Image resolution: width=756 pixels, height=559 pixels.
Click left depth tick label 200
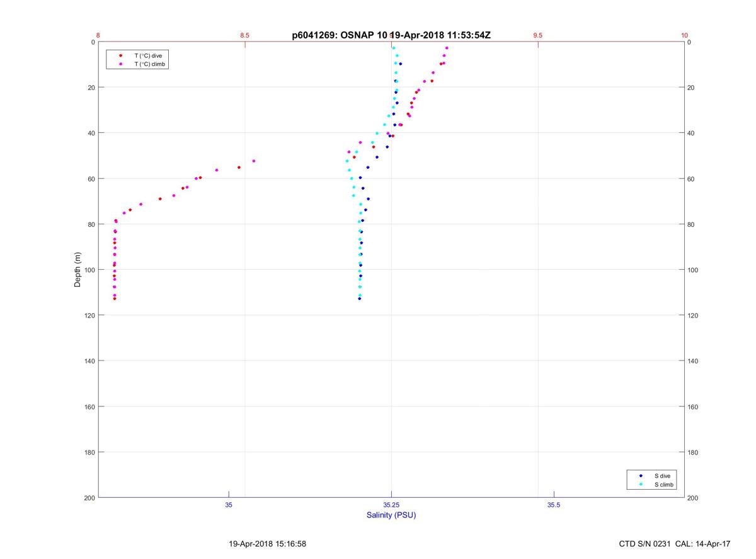(x=89, y=498)
